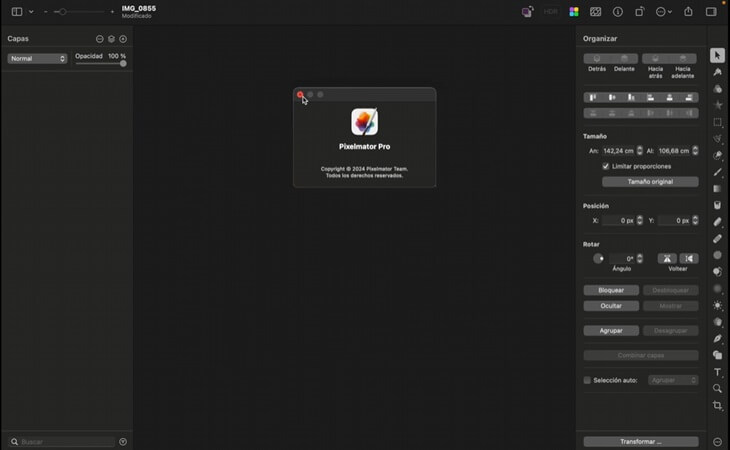Select the Type text tool
Viewport: 730px width, 450px height.
pos(717,372)
